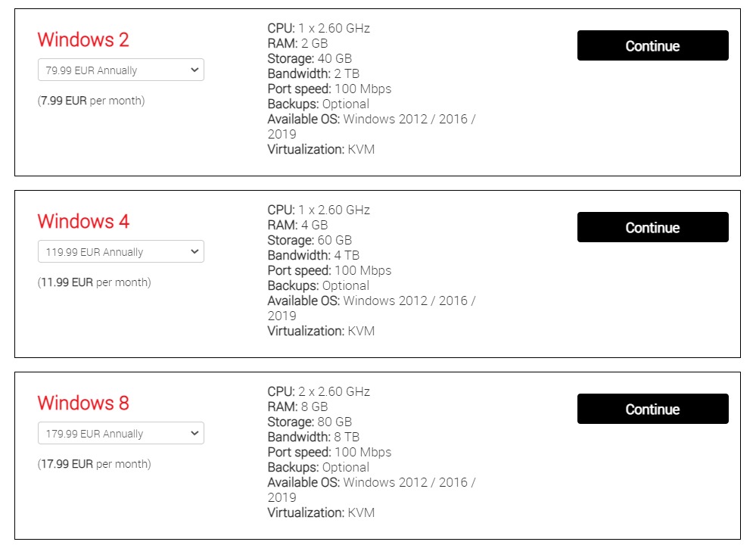Click the Storage: 40 GB specification line

310,59
